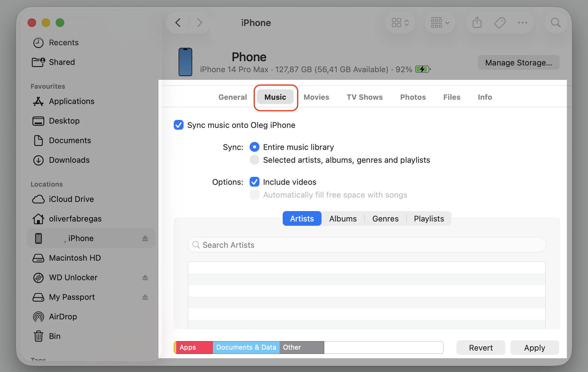Eject the WD Unlocker volume
The width and height of the screenshot is (588, 372).
pos(145,277)
